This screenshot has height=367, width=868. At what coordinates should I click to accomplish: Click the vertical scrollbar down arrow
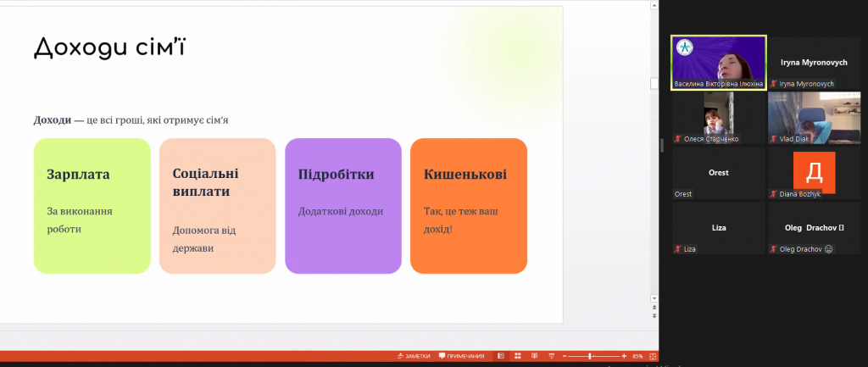click(x=654, y=297)
